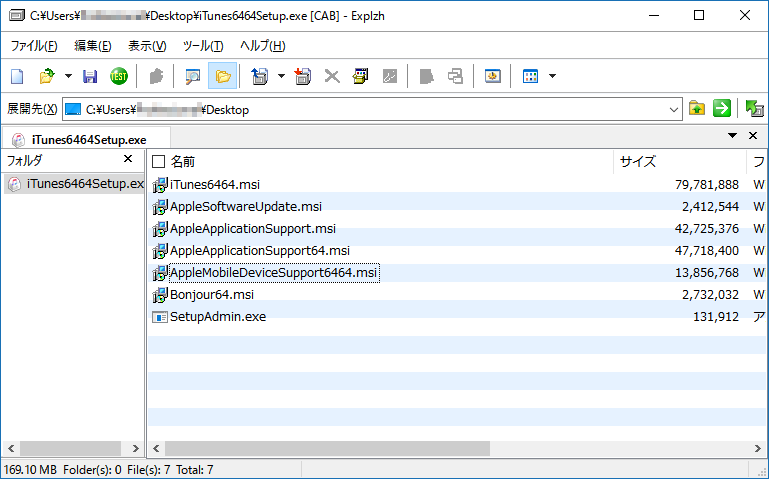Screen dimensions: 769x479
Task: Select iTunes6464Setup.exe in folder tree
Action: [74, 184]
